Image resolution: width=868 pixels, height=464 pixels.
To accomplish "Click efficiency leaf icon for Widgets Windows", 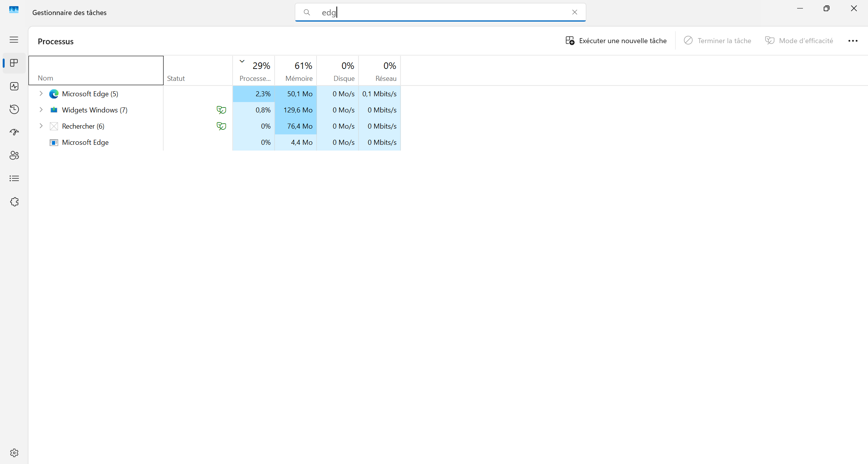I will click(x=221, y=110).
